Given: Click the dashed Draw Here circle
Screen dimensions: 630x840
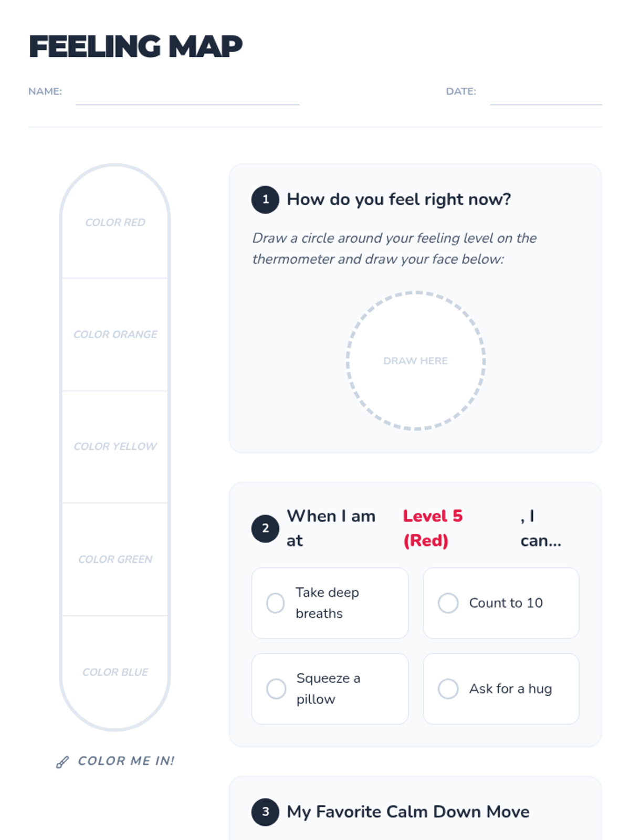Looking at the screenshot, I should (x=416, y=361).
